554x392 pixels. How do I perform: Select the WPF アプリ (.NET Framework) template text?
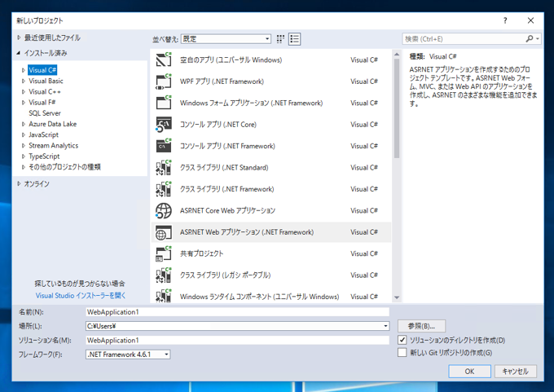[x=222, y=81]
